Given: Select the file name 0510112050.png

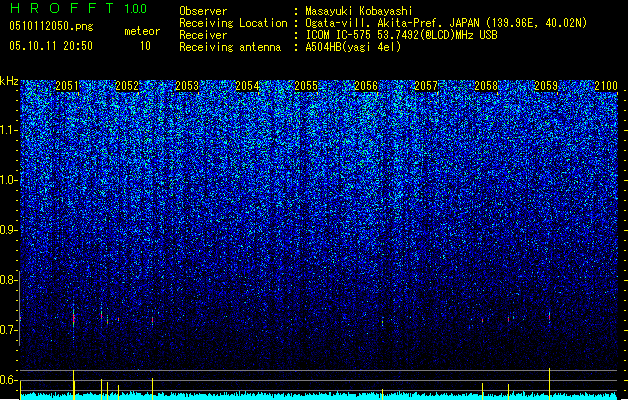Looking at the screenshot, I should coord(51,26).
